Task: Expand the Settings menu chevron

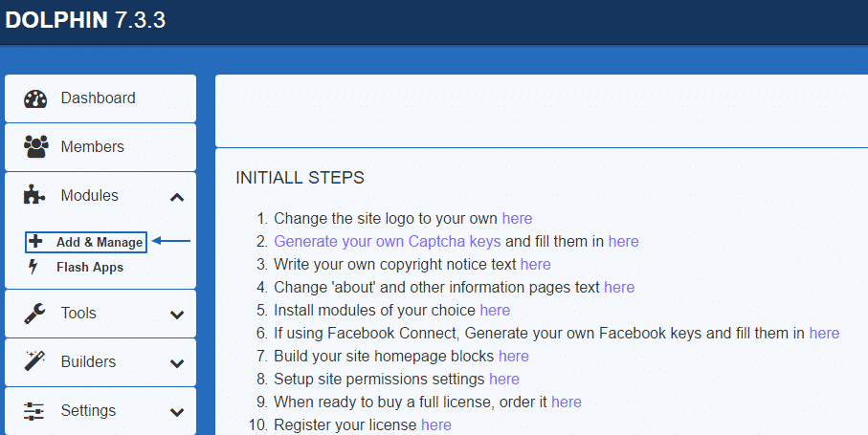Action: 177,412
